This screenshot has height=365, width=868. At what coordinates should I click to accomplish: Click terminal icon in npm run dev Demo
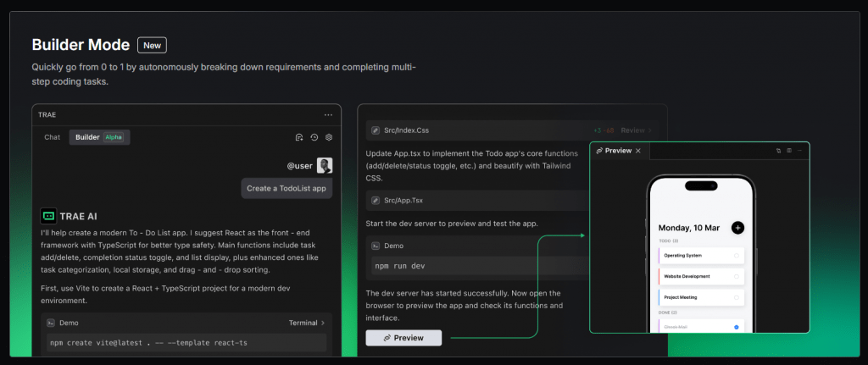(x=376, y=246)
